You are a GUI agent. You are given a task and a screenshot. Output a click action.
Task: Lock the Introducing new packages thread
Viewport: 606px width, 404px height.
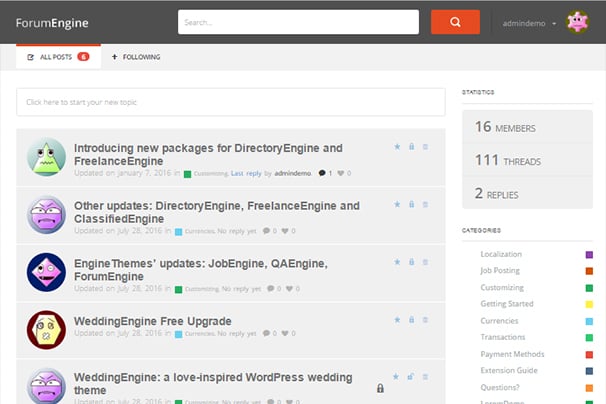[x=412, y=147]
